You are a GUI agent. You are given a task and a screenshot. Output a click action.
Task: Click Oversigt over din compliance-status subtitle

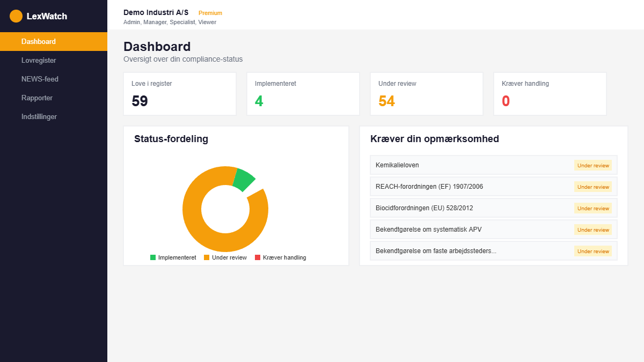[x=183, y=59]
